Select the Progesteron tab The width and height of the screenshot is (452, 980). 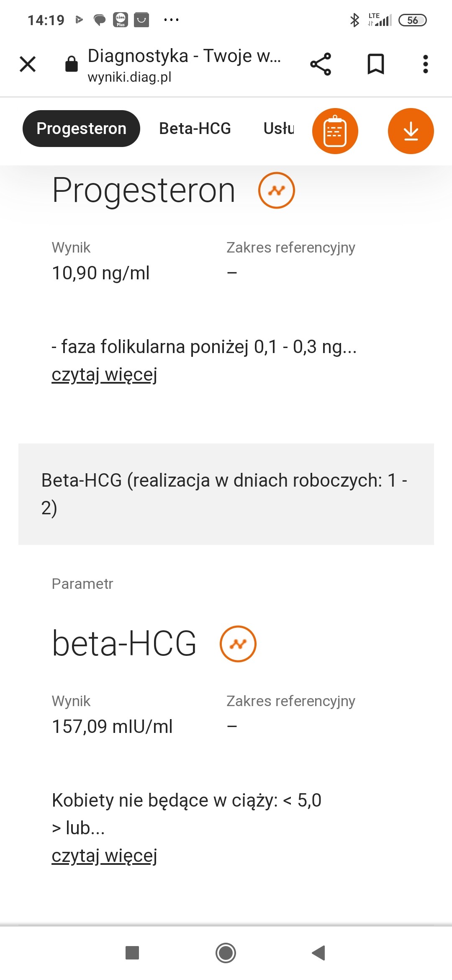tap(81, 129)
